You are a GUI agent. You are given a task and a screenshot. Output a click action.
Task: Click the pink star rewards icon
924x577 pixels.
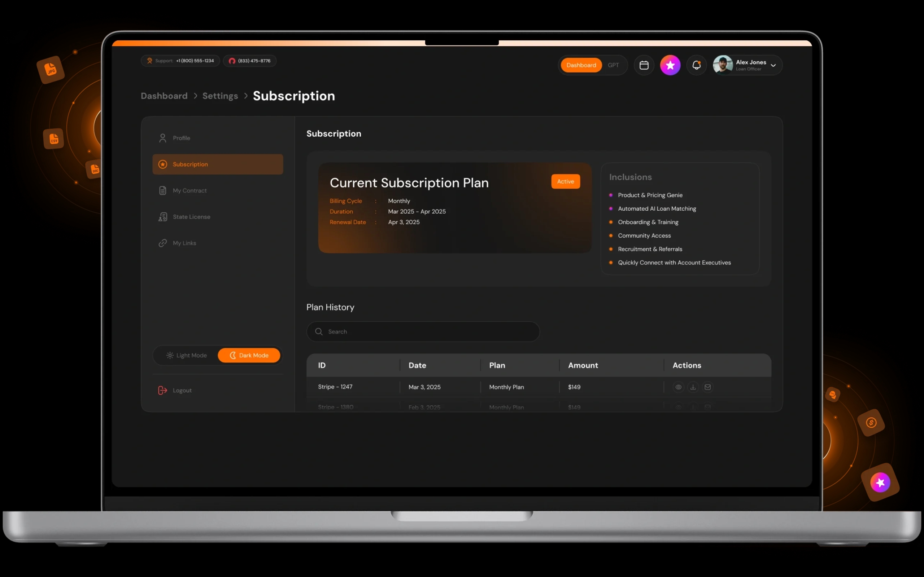click(671, 65)
